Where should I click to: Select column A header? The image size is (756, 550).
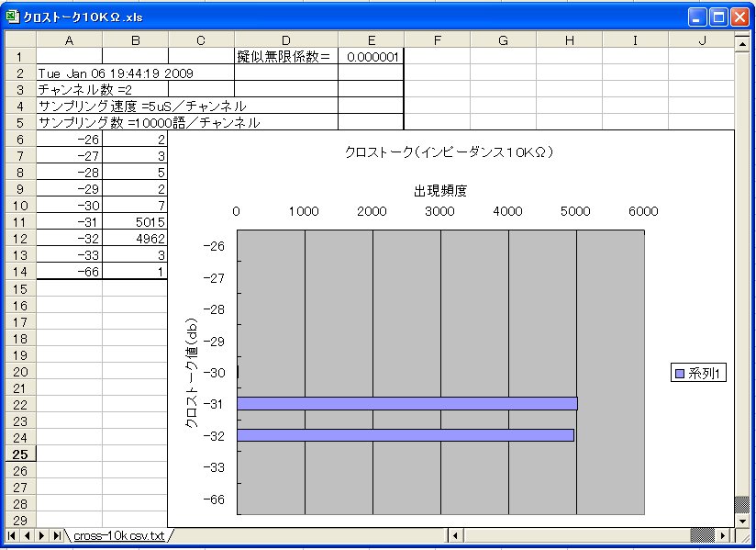pyautogui.click(x=70, y=40)
